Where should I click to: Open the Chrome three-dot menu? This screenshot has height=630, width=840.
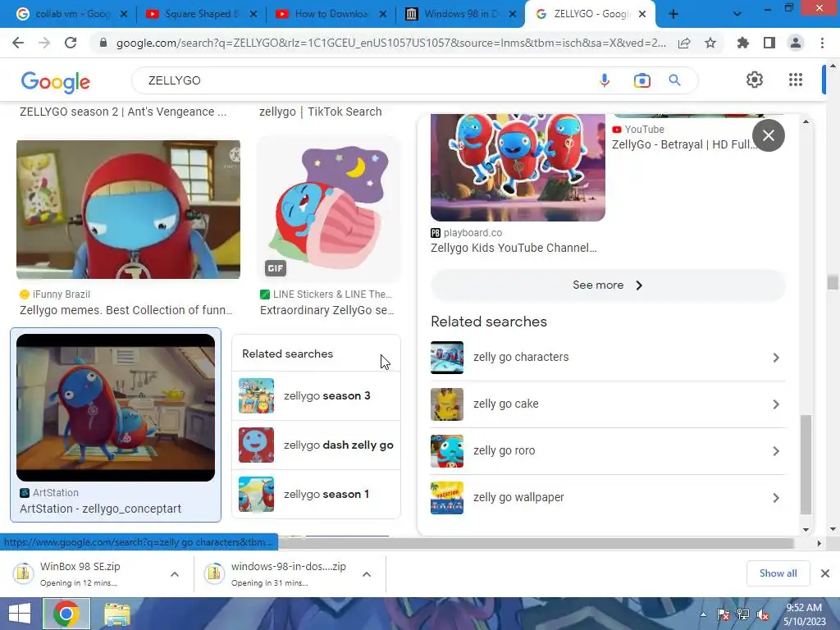click(x=822, y=43)
